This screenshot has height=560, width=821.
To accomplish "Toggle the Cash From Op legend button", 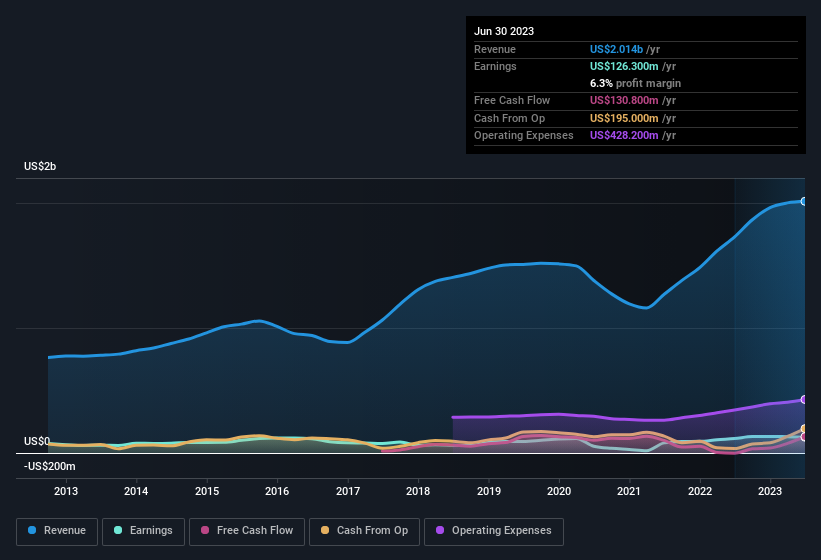I will [x=364, y=531].
